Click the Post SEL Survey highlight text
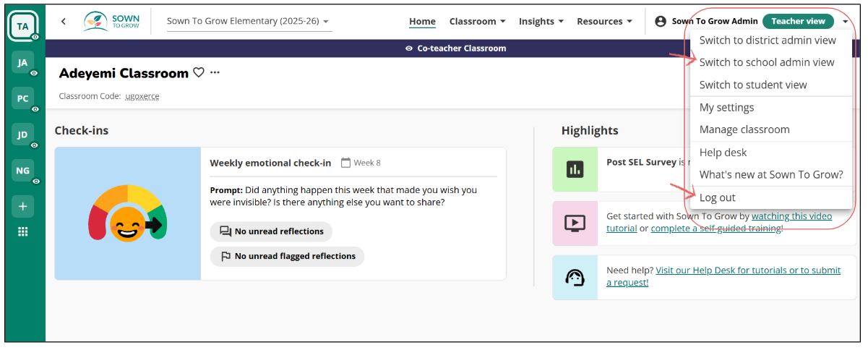The image size is (868, 350). tap(641, 163)
